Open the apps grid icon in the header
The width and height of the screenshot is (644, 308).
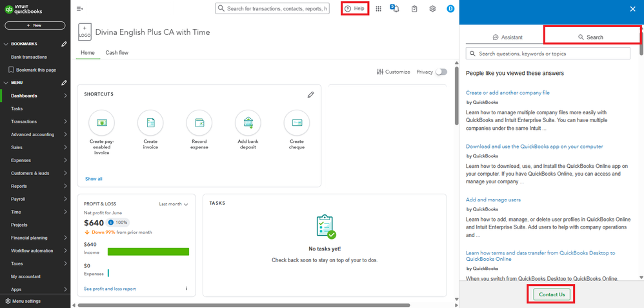[378, 8]
